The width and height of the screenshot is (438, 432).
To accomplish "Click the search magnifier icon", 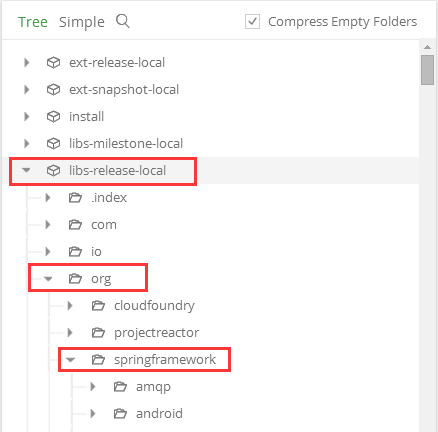I will coord(123,21).
